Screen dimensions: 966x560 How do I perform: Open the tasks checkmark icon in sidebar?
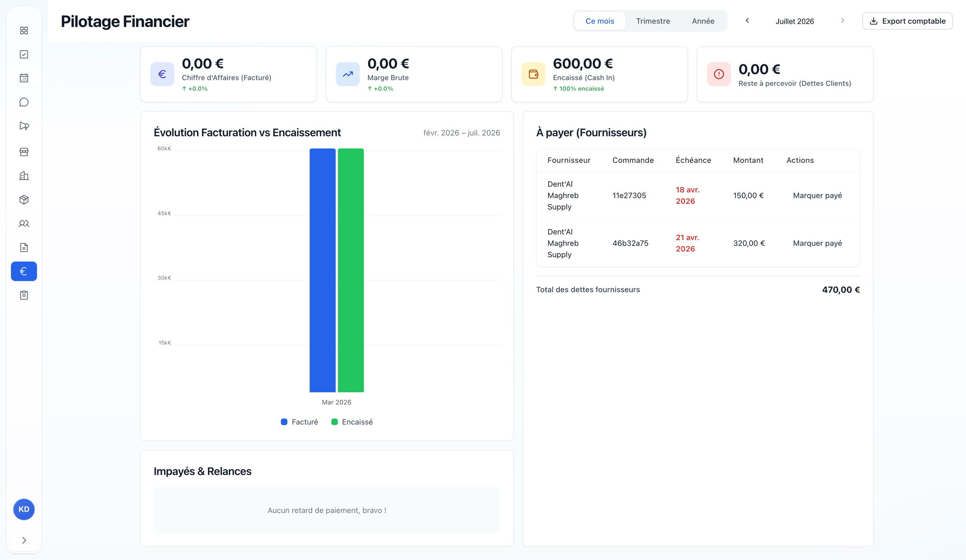[x=24, y=54]
